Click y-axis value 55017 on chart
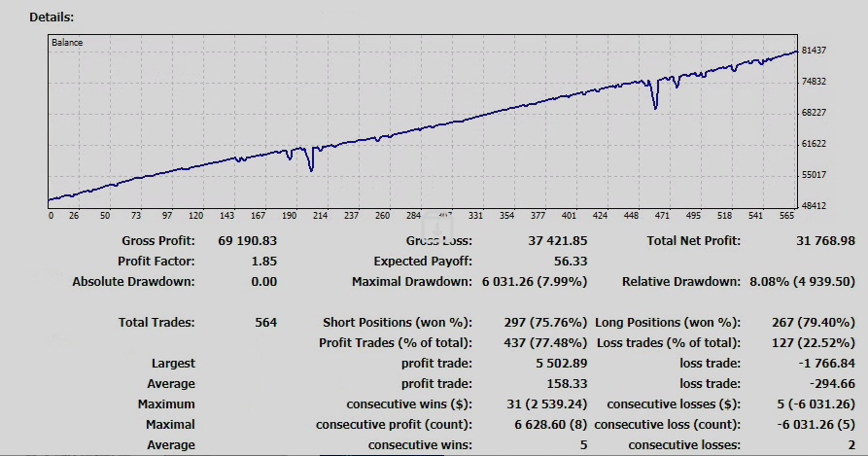 814,174
